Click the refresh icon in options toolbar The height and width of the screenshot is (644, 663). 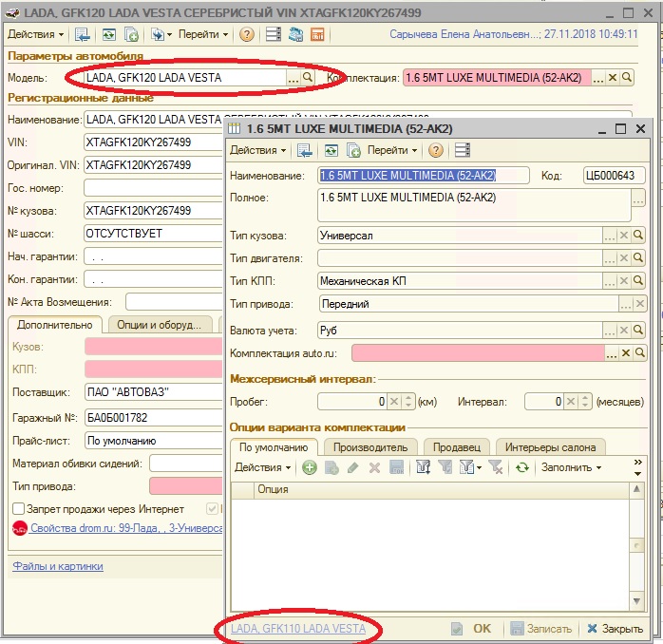pos(521,467)
